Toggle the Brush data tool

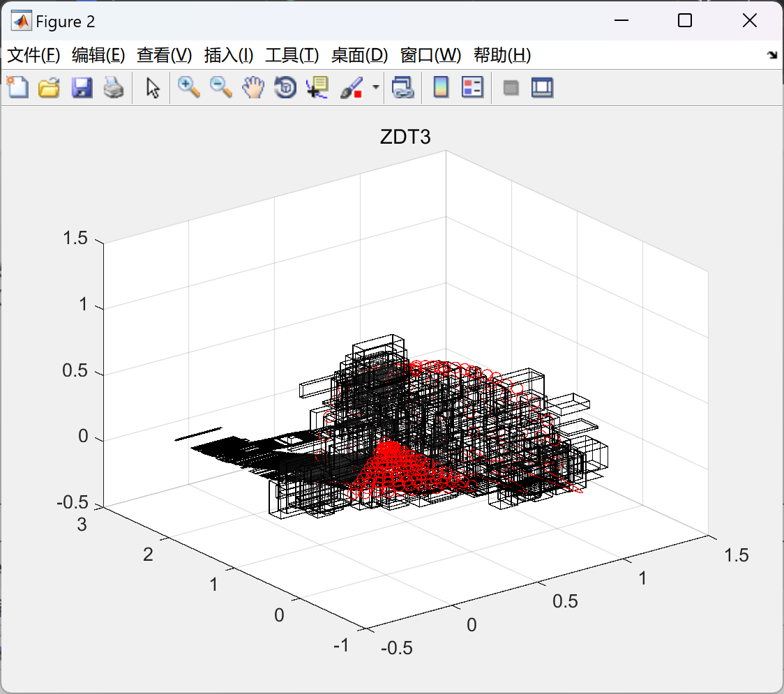[352, 87]
